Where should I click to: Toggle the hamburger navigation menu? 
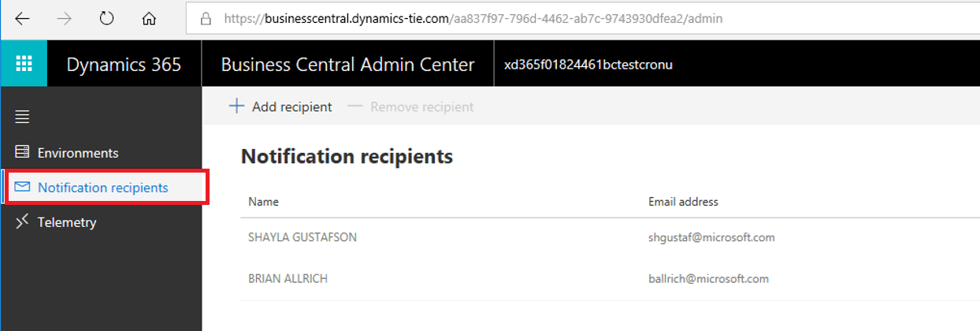pyautogui.click(x=22, y=117)
